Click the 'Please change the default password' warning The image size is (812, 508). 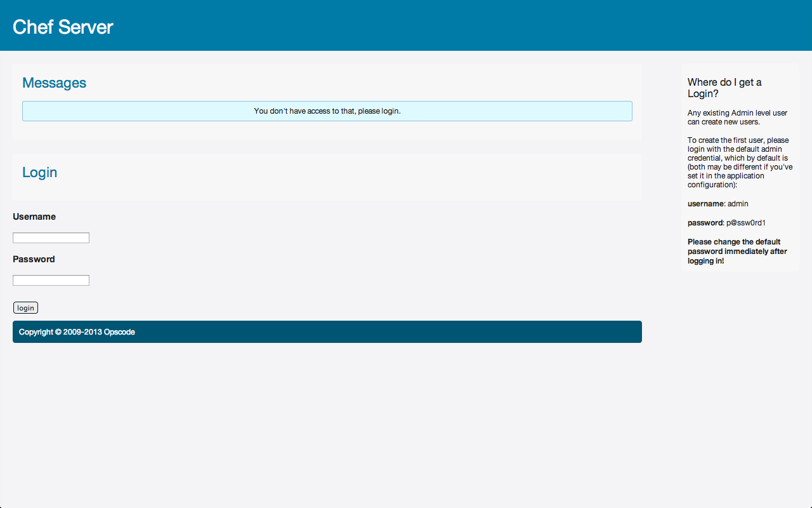click(x=737, y=251)
